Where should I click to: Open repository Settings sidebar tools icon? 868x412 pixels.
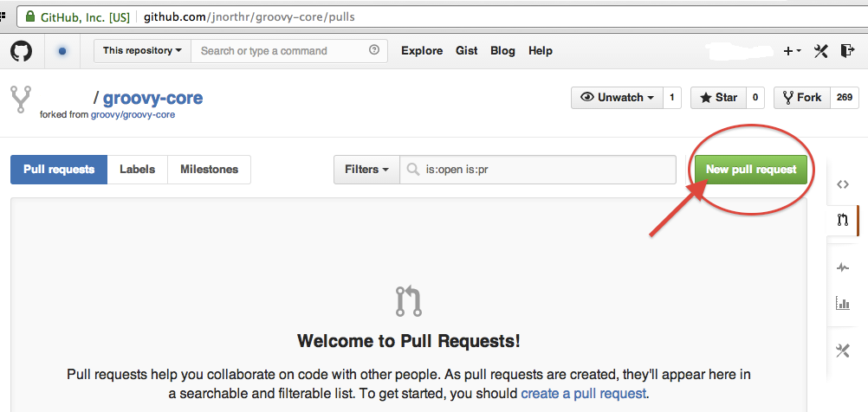(x=842, y=351)
